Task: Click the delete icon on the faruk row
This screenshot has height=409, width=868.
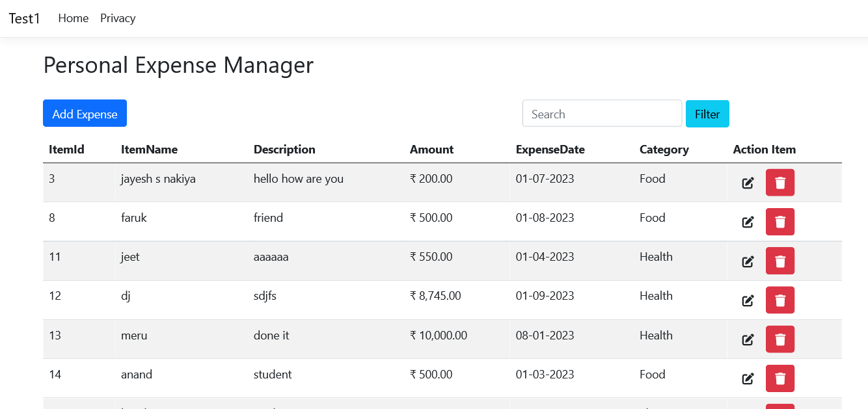Action: (780, 222)
